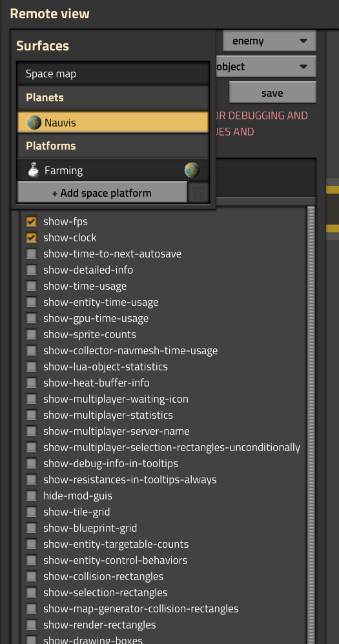Toggle show-heat-buffer-info checkbox
This screenshot has height=644, width=339.
(31, 383)
